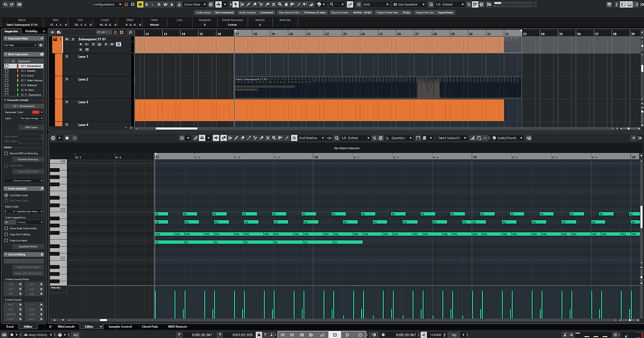This screenshot has width=644, height=338.
Task: Click the tempo value 124.000 field
Action: click(436, 335)
